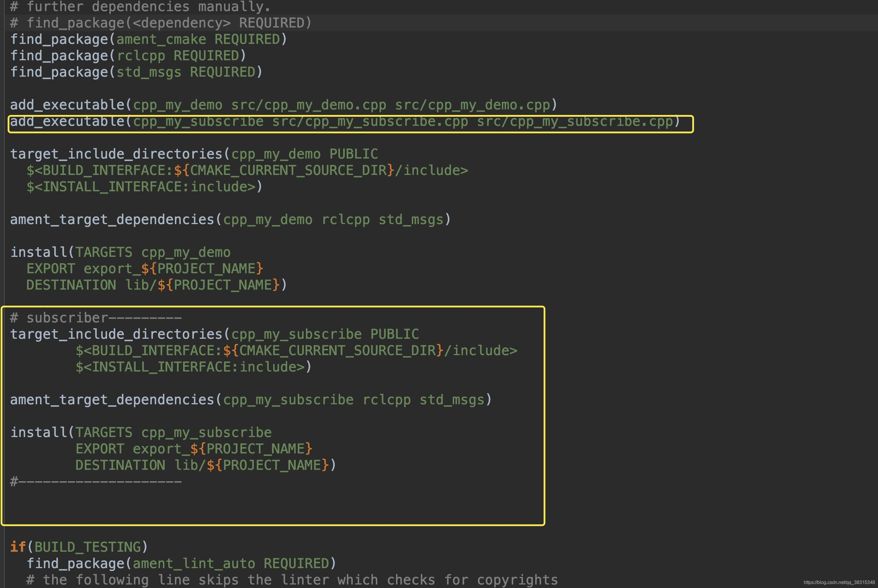Click the if(BUILD_TESTING) line
This screenshot has height=588, width=878.
[79, 547]
